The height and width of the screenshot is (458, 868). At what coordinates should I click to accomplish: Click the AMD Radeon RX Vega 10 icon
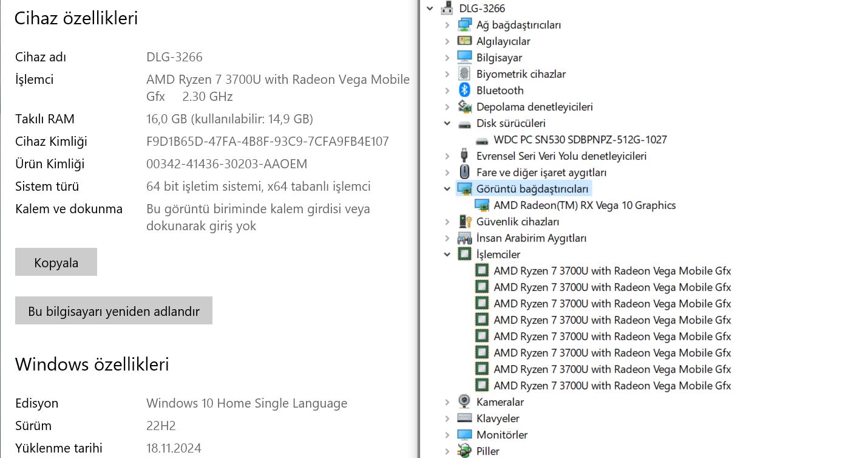pos(482,205)
